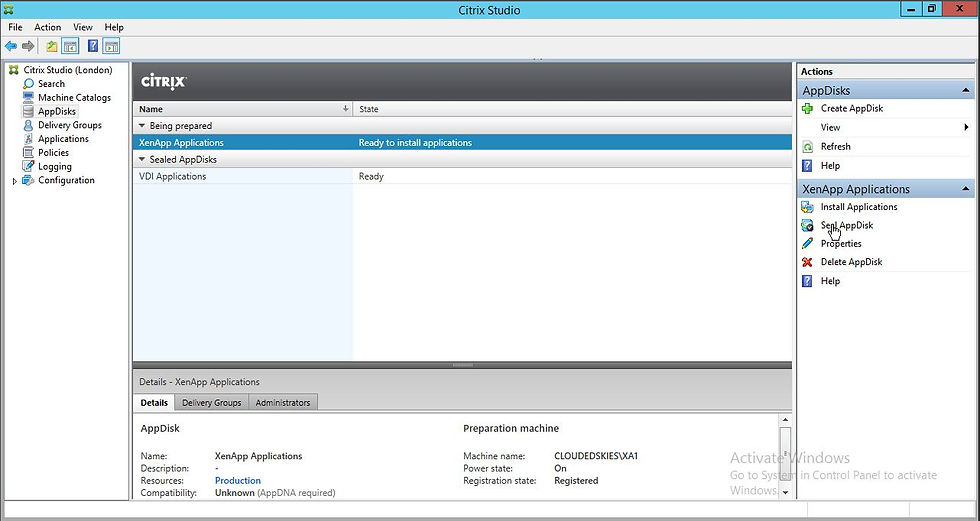Click the 'Ready' state cell of VDI Applications
This screenshot has width=980, height=521.
(371, 176)
